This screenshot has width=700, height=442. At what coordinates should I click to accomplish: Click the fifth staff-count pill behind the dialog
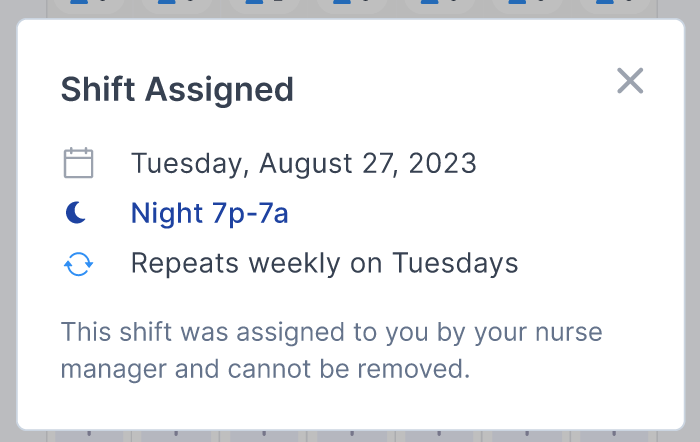(440, 5)
